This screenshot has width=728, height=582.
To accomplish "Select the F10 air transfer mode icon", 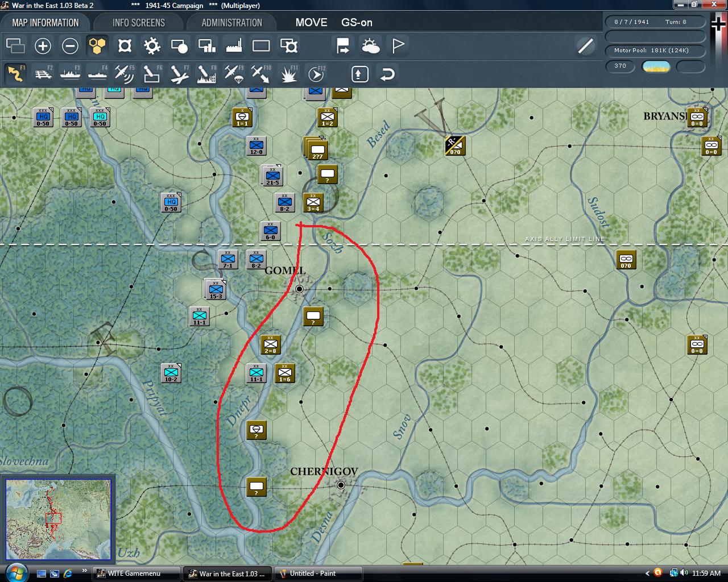I will (261, 74).
